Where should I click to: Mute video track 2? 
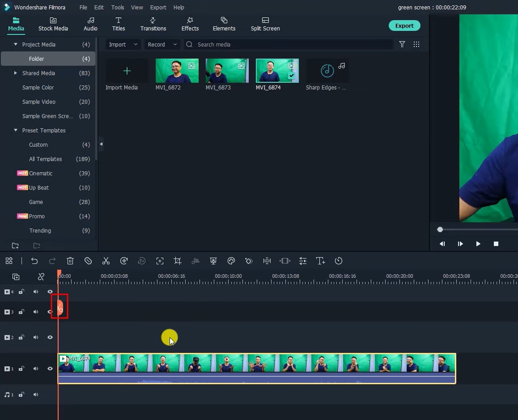pos(36,337)
